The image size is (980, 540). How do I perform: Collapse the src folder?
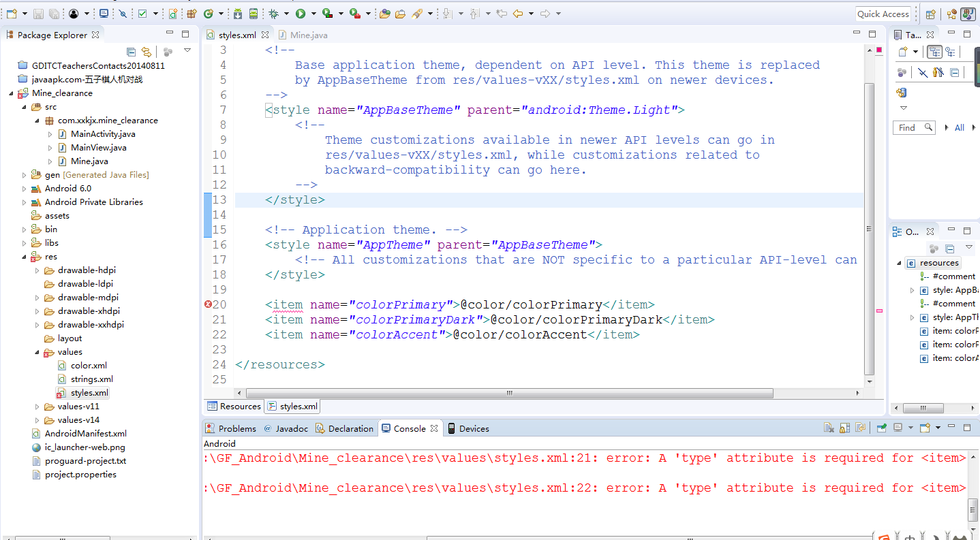(x=25, y=107)
